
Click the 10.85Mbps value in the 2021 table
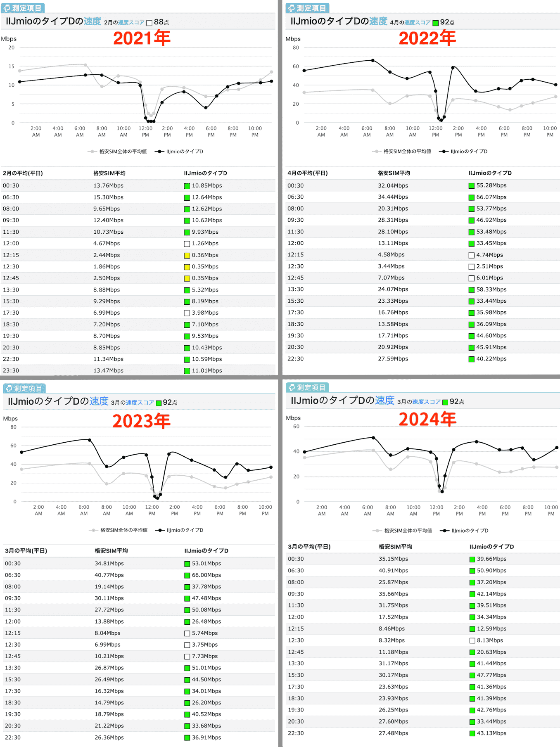[207, 186]
